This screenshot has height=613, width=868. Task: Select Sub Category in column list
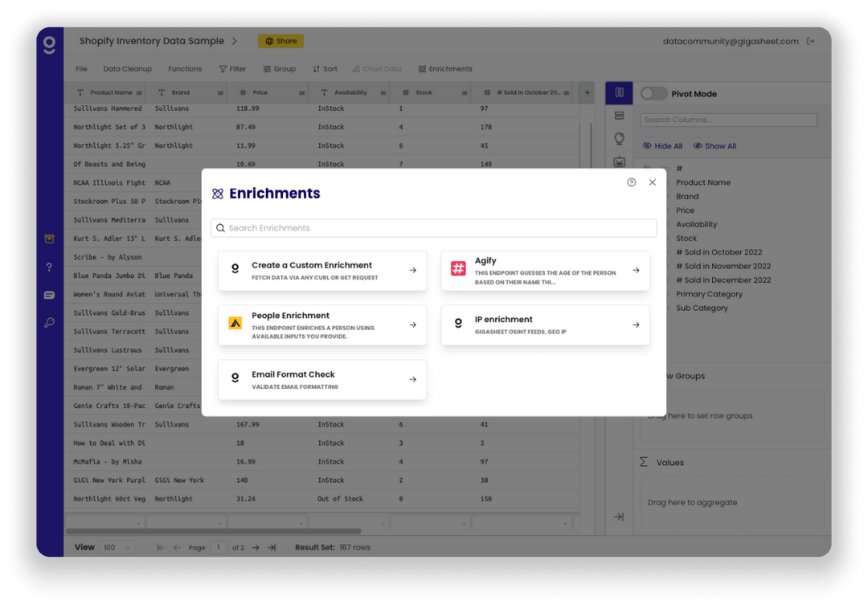tap(702, 308)
